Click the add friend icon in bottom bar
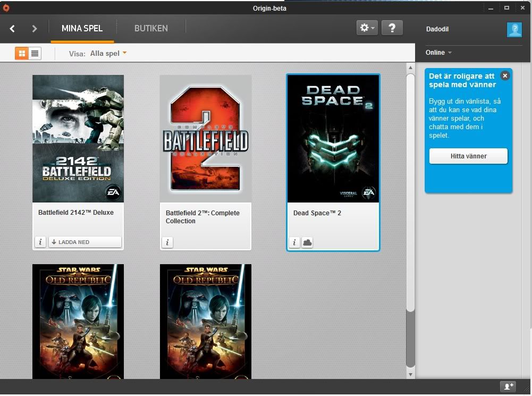 point(508,386)
